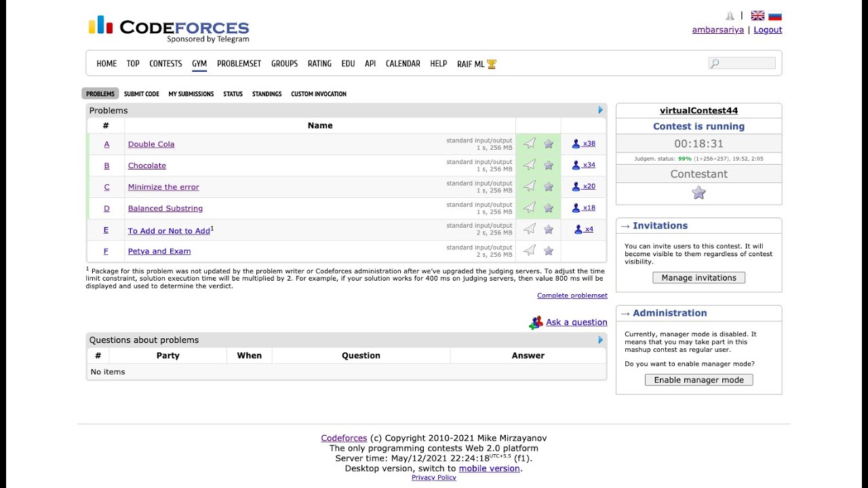Click the RAIF ML trophy icon
Image resolution: width=868 pixels, height=488 pixels.
(492, 64)
